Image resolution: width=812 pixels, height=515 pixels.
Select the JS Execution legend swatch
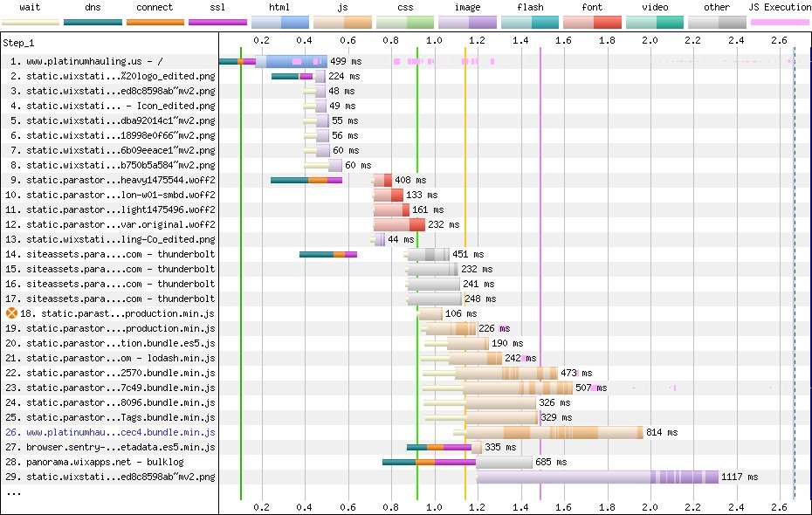coord(780,21)
